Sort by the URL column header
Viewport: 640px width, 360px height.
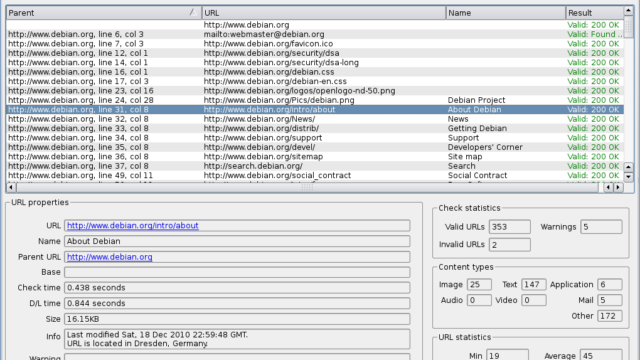click(x=324, y=13)
